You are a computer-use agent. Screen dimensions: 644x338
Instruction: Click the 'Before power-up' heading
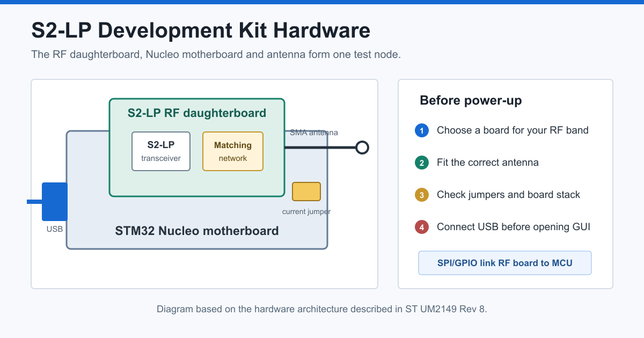pyautogui.click(x=471, y=100)
